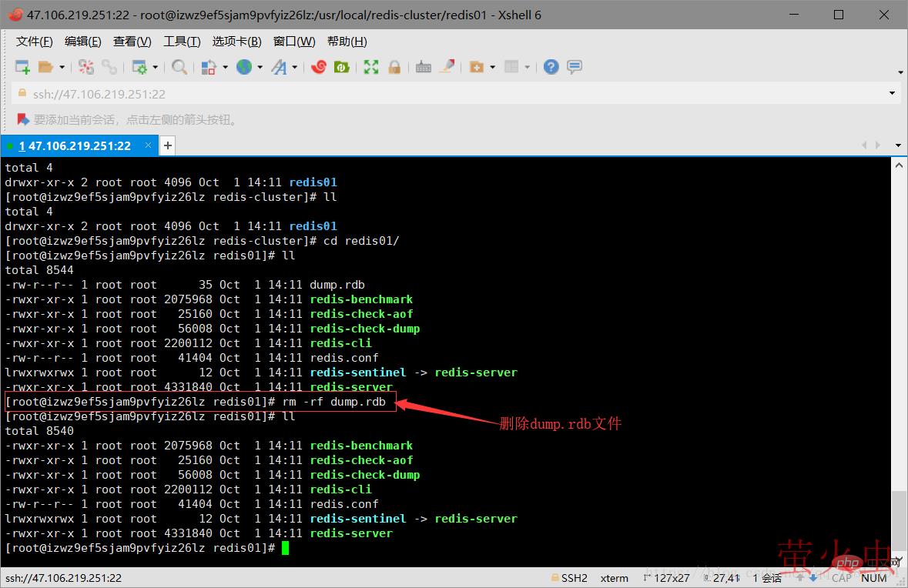Open the 工具(T) menu
This screenshot has width=908, height=588.
click(182, 42)
